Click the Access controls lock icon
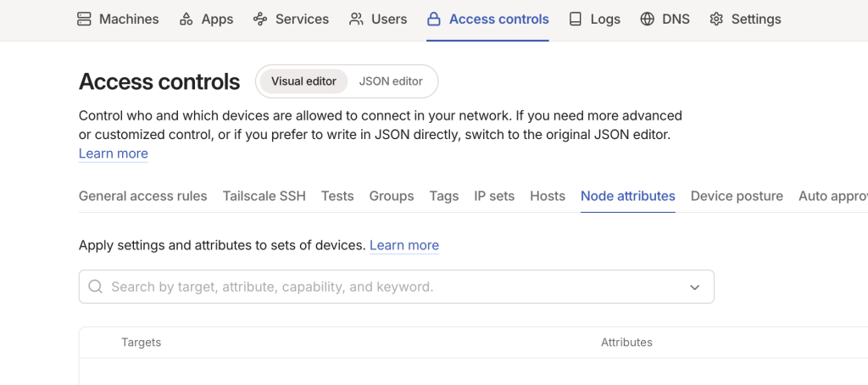 (x=434, y=19)
